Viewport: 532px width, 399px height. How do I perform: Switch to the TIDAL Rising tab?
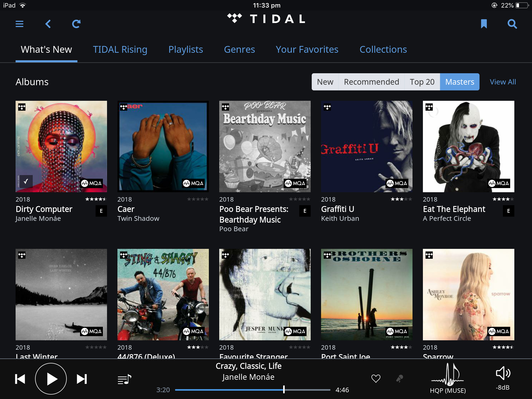120,50
